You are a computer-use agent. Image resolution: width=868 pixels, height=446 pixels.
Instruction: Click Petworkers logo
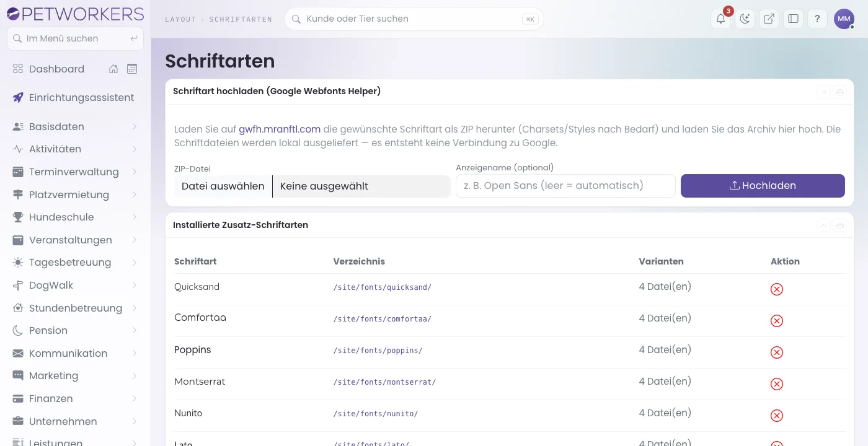pos(75,13)
